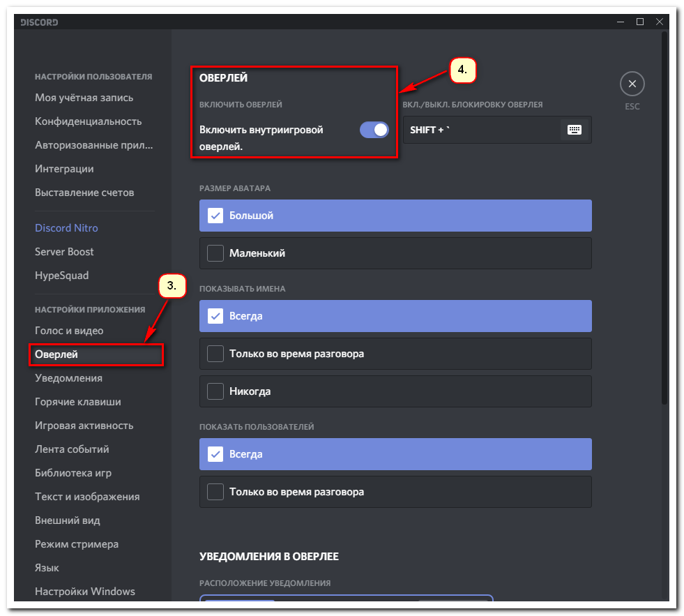Screen dimensions: 684x616
Task: Click the DISCORD title logo
Action: pos(39,22)
